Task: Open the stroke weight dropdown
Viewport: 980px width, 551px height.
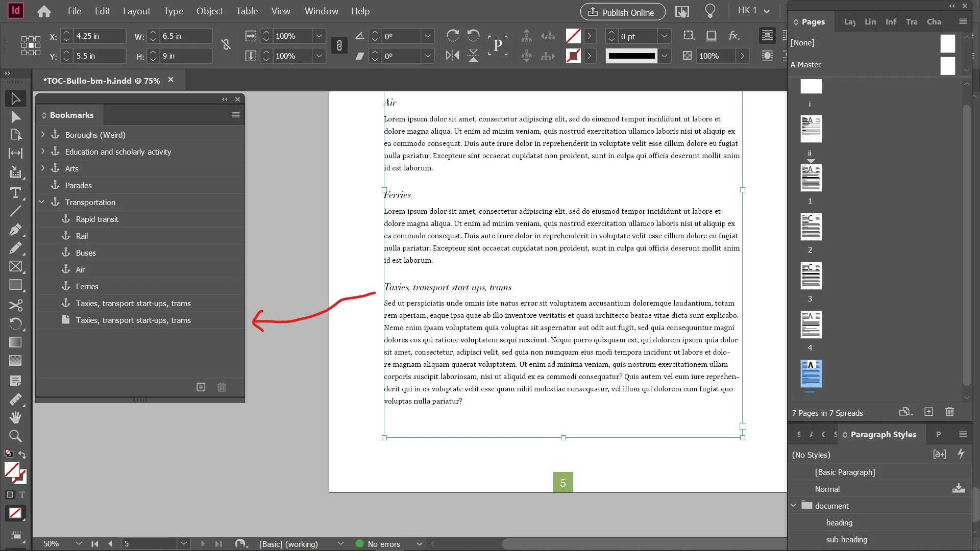Action: tap(664, 36)
